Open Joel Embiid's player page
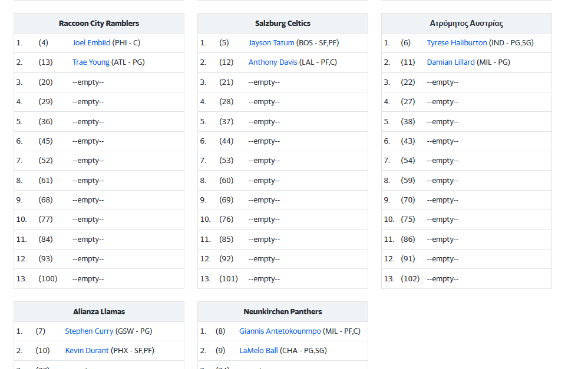 pyautogui.click(x=91, y=43)
